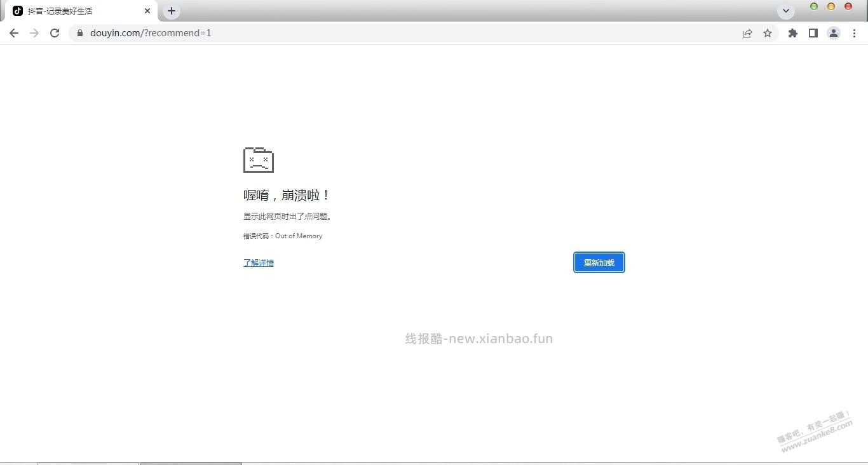
Task: Click the 重新加载 reload button
Action: tap(598, 262)
